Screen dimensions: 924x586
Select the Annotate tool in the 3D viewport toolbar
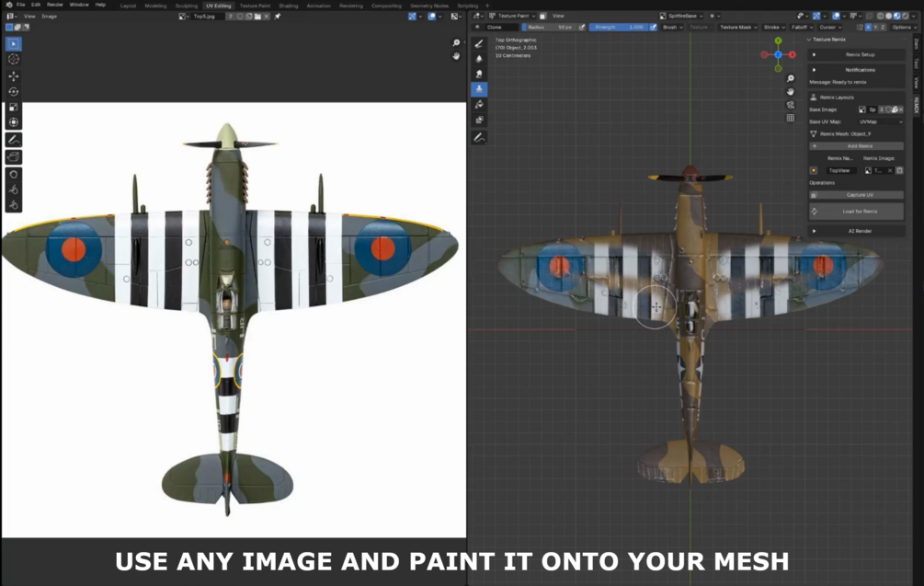pyautogui.click(x=479, y=138)
